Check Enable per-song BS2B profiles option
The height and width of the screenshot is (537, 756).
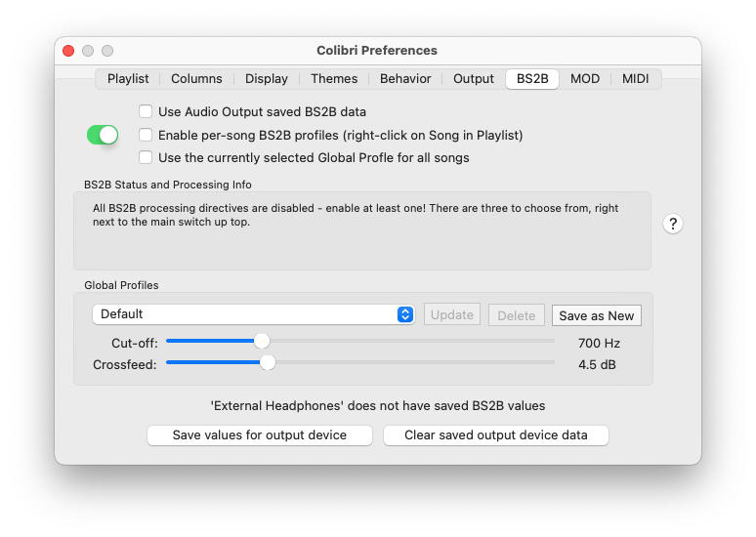[146, 135]
